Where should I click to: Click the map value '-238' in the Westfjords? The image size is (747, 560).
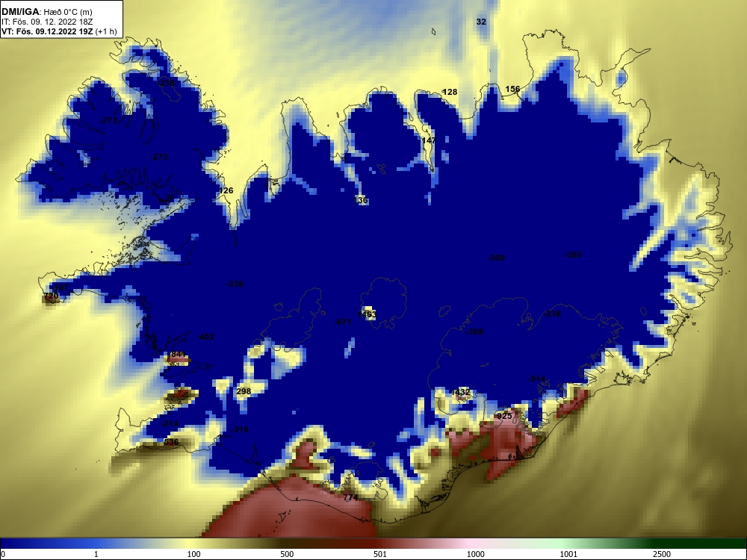[x=166, y=83]
